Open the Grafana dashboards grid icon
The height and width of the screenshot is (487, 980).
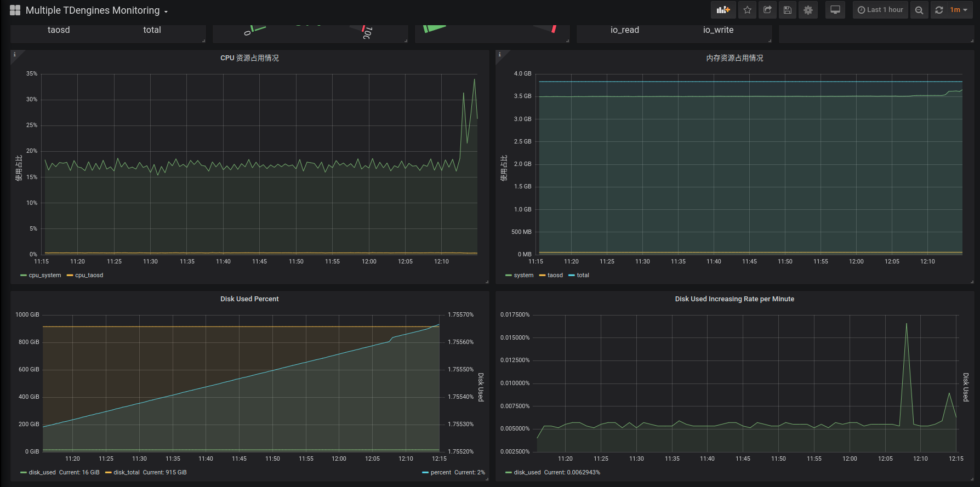click(x=15, y=10)
